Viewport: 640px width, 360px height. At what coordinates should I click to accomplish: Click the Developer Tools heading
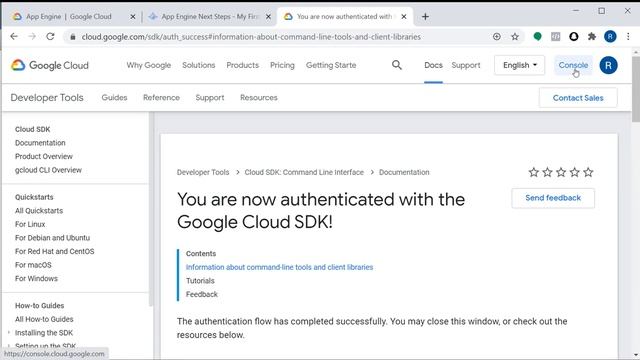pyautogui.click(x=47, y=98)
